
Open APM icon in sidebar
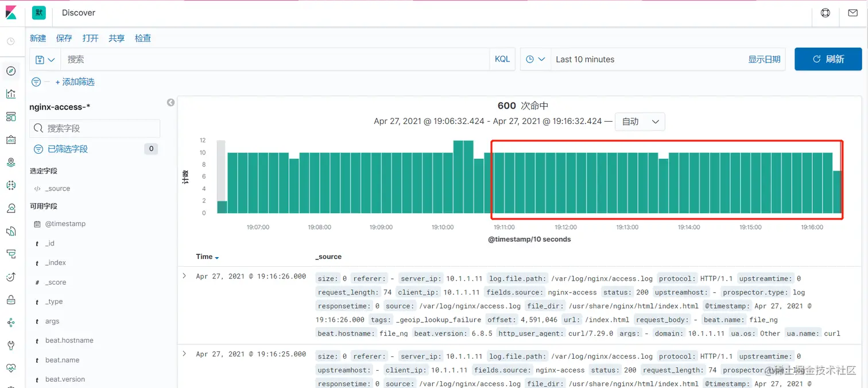(11, 254)
